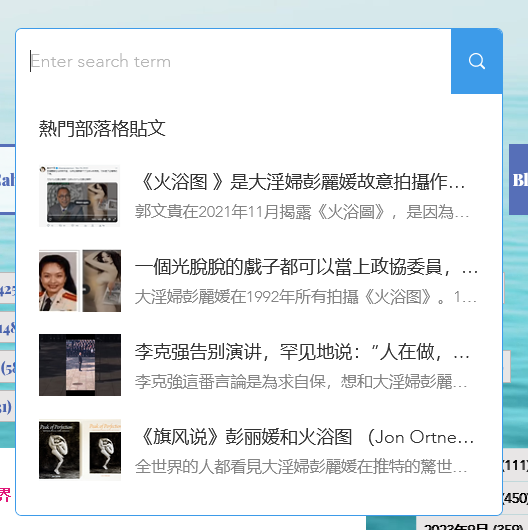Image resolution: width=528 pixels, height=530 pixels.
Task: Open the post titled 《火浴图 》是大淫婦彭麗媛故意拍攝作…
Action: click(x=302, y=182)
